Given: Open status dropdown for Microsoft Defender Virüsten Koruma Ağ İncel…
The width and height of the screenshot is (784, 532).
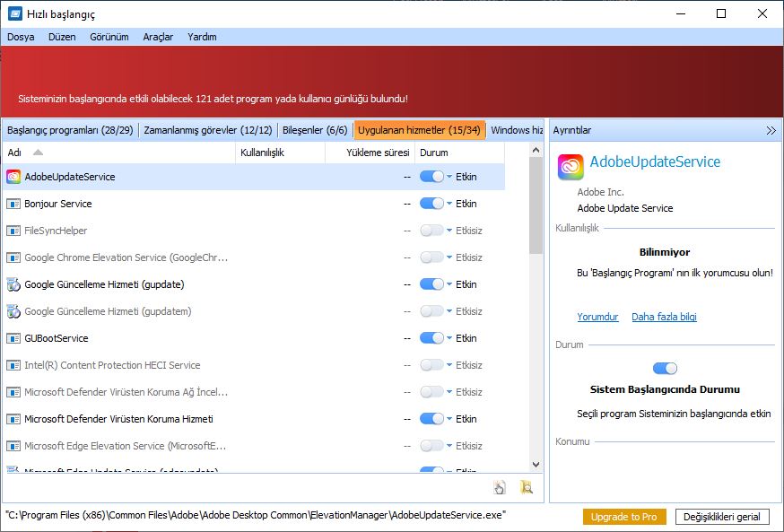Looking at the screenshot, I should tap(449, 392).
